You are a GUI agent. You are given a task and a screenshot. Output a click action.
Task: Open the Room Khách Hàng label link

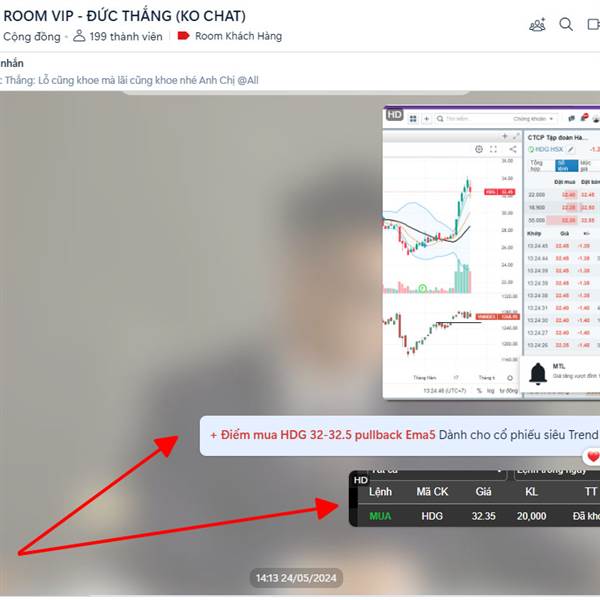click(x=238, y=36)
